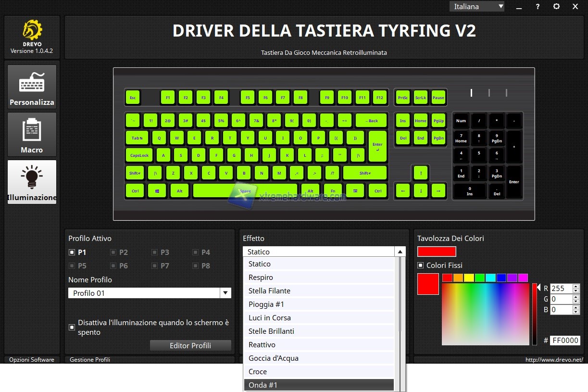Open the drevo.net website link
The height and width of the screenshot is (392, 588).
pos(554,360)
